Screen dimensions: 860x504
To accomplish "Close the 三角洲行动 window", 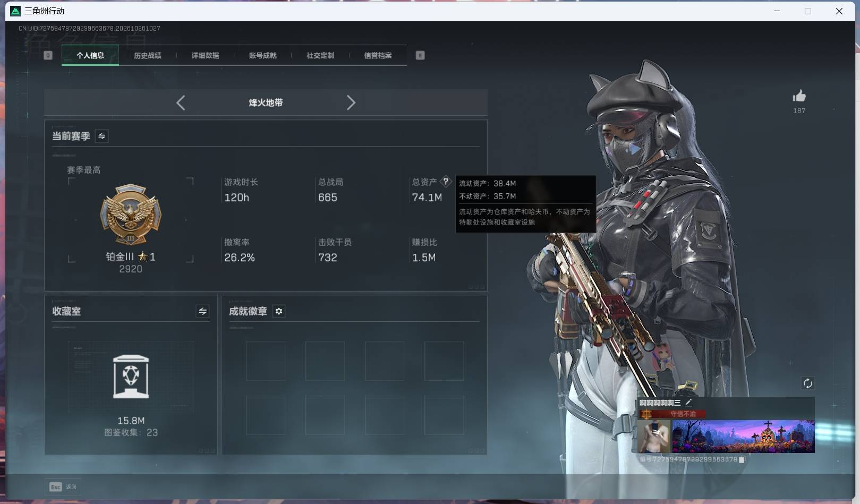I will click(x=839, y=11).
